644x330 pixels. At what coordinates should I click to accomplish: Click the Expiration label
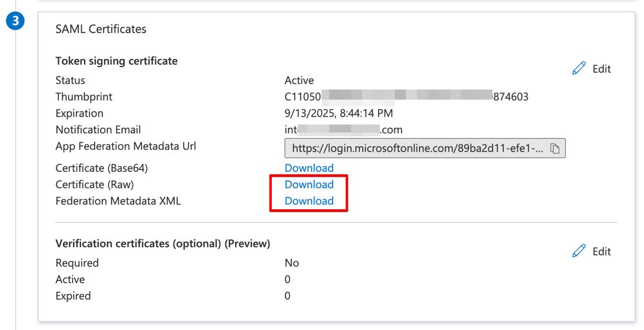coord(79,113)
